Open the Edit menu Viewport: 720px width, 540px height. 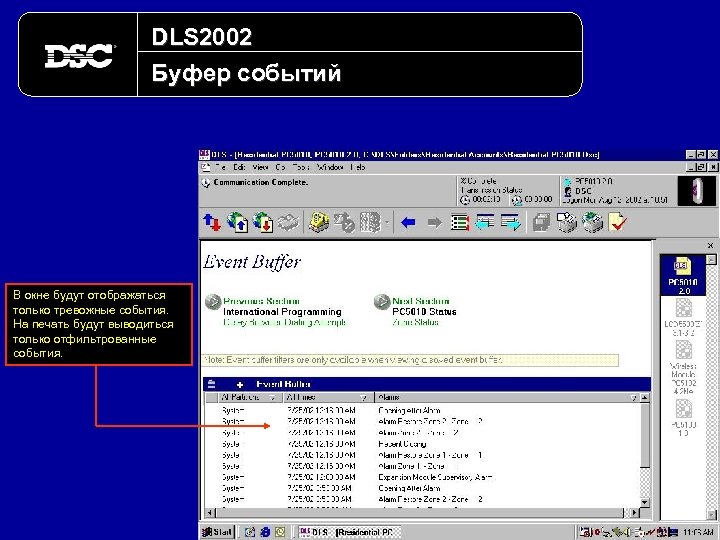[239, 167]
